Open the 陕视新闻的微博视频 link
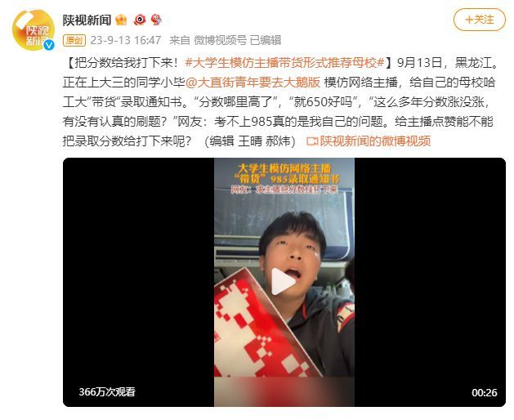Viewport: 514px width, 420px height. coord(375,141)
